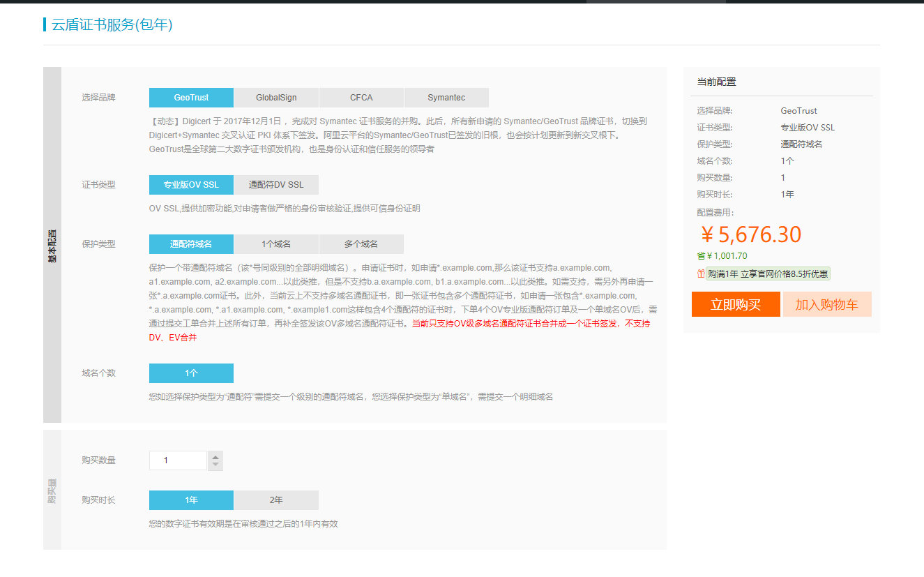Decrease 购买数量 with the down arrow
The image size is (924, 577).
(x=215, y=465)
